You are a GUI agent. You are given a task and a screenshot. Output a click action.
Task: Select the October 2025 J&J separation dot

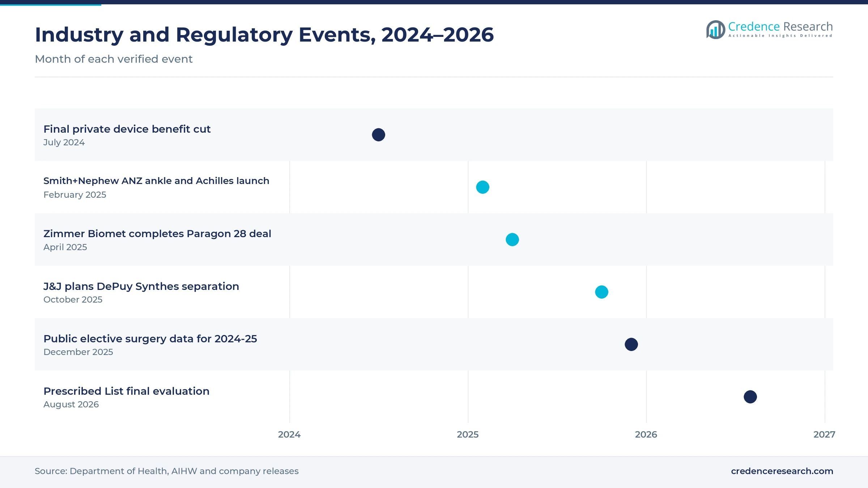pos(601,292)
